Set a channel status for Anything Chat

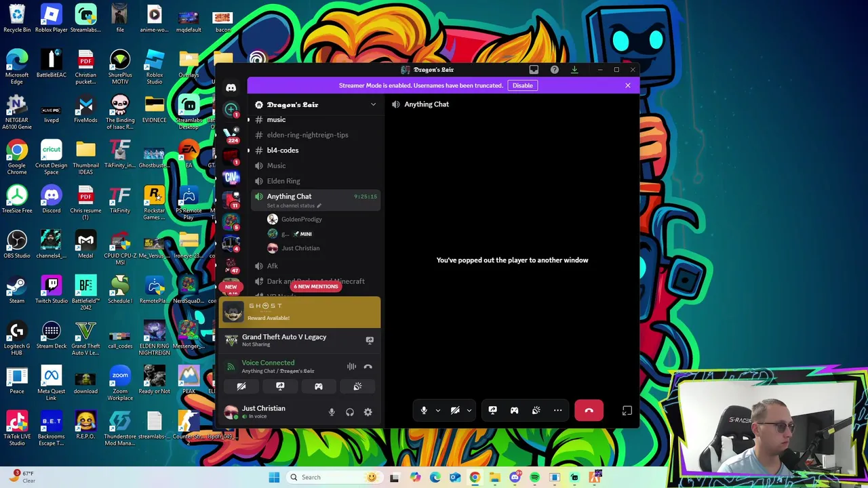(294, 206)
